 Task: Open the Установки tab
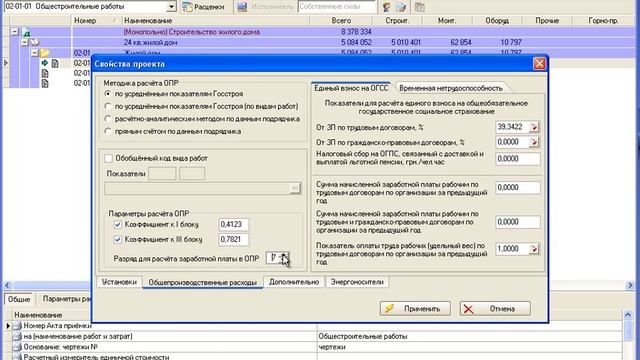[x=119, y=282]
